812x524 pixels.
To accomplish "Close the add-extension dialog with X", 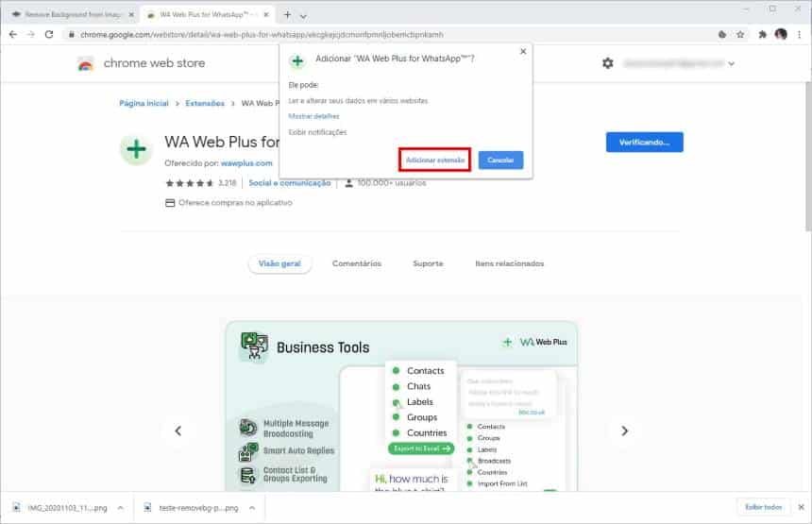I will pos(523,51).
